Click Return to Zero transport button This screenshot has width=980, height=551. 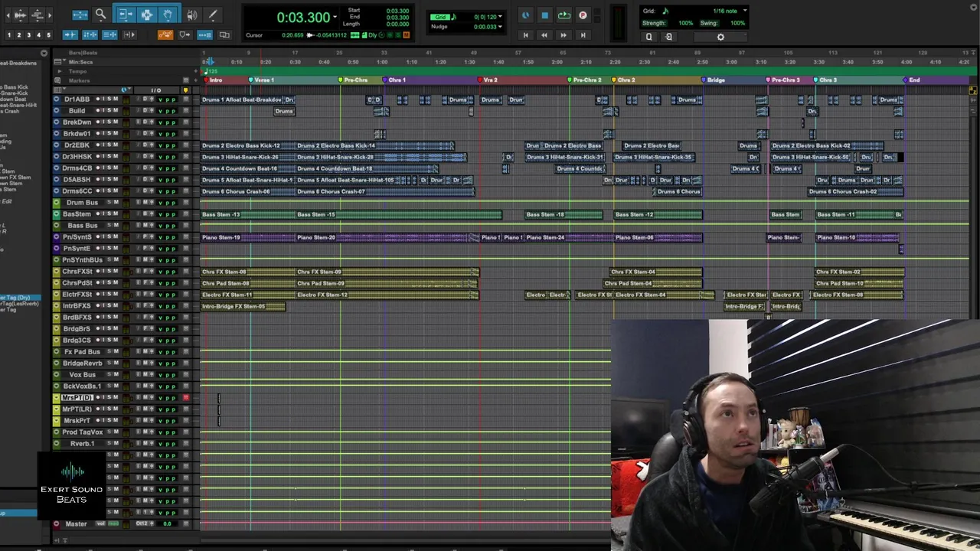tap(525, 35)
